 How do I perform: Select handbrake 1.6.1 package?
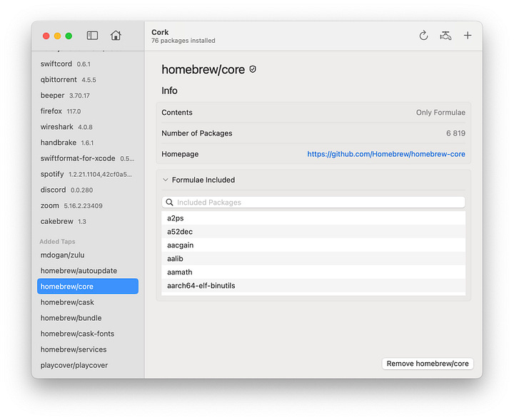point(88,143)
